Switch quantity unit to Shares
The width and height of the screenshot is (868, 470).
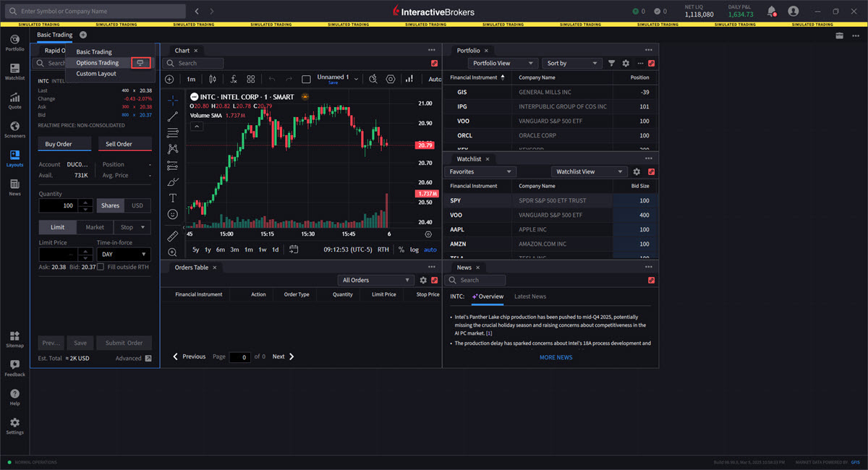click(x=110, y=205)
